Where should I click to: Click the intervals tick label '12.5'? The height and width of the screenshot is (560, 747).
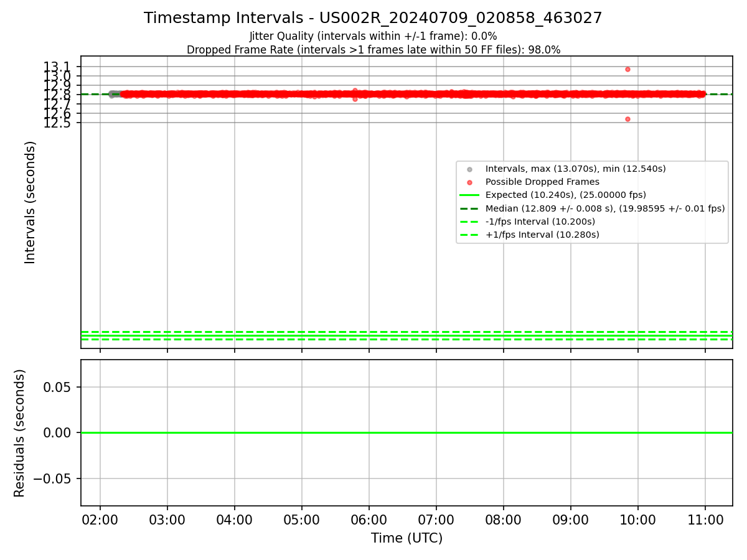tap(57, 123)
